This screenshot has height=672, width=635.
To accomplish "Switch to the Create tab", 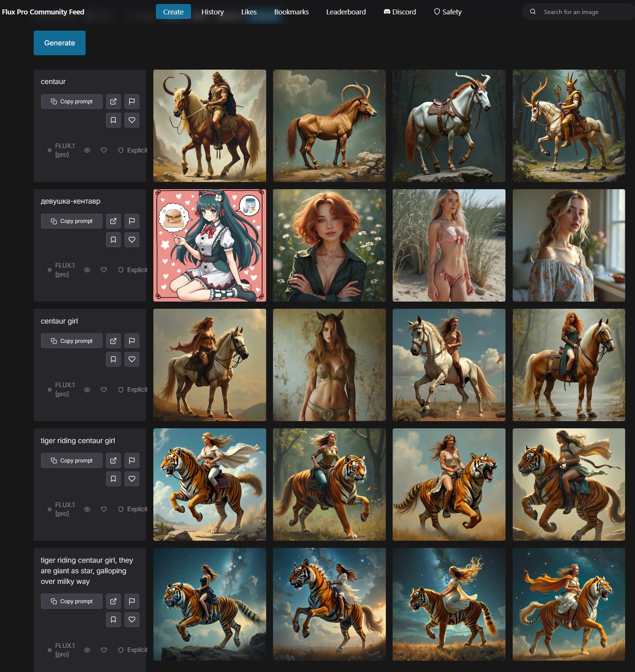I will pos(173,12).
